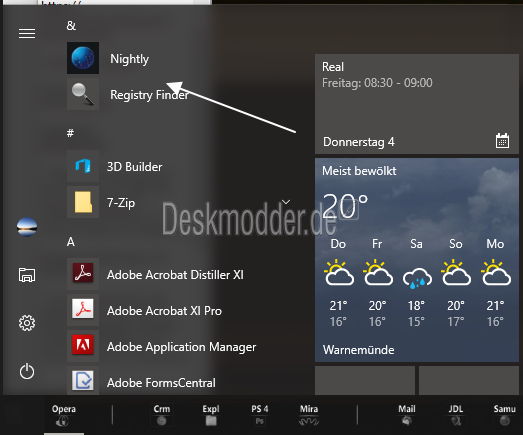Screen dimensions: 523x435
Task: Click the # section header
Action: (x=70, y=133)
